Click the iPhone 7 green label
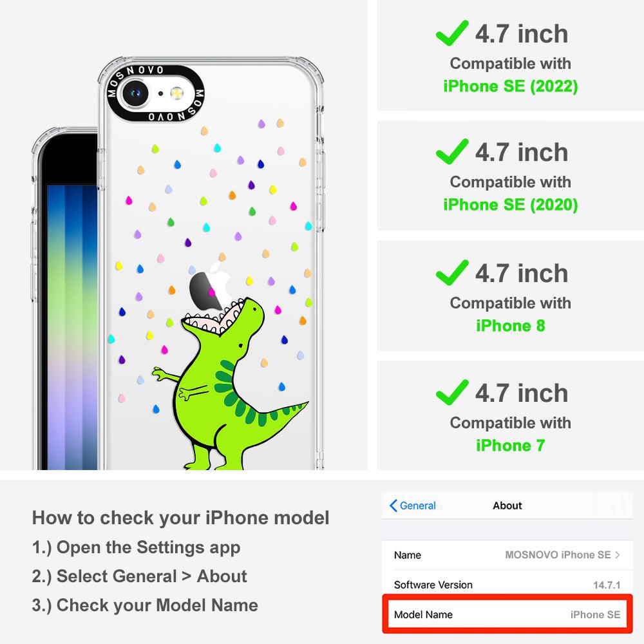Viewport: 644px width, 644px height. (x=511, y=446)
